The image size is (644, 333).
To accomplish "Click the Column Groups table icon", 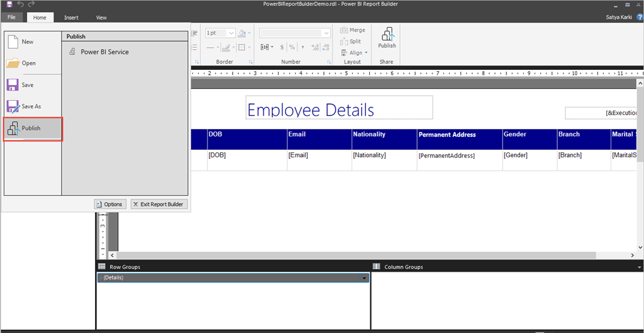I will click(376, 266).
